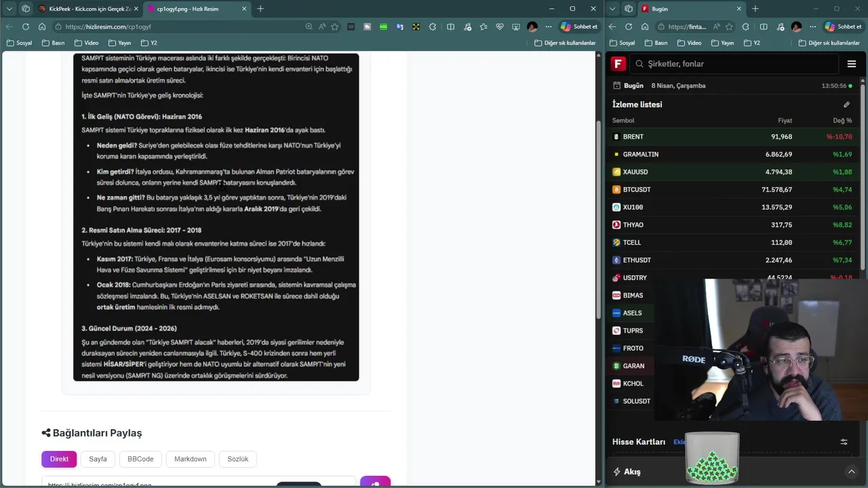This screenshot has height=488, width=868.
Task: Select the Sözlük link type
Action: pyautogui.click(x=238, y=459)
